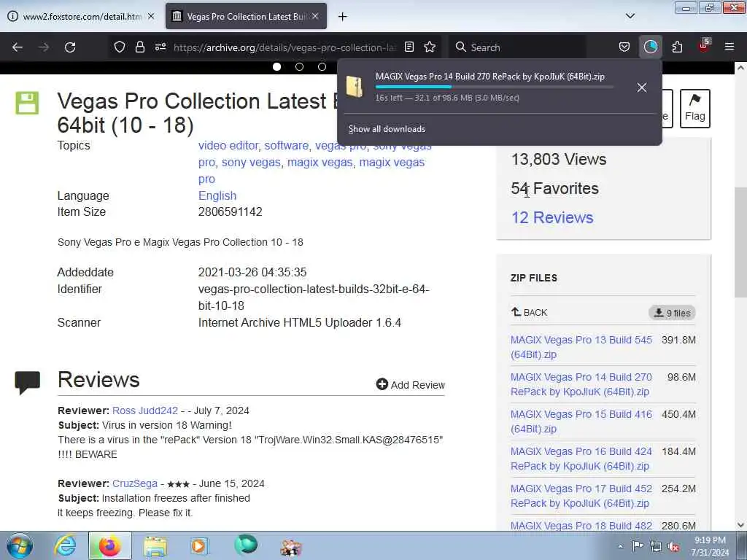Image resolution: width=747 pixels, height=560 pixels.
Task: Download MAGIX Vegas Pro 17 Build 452 zip
Action: point(581,496)
